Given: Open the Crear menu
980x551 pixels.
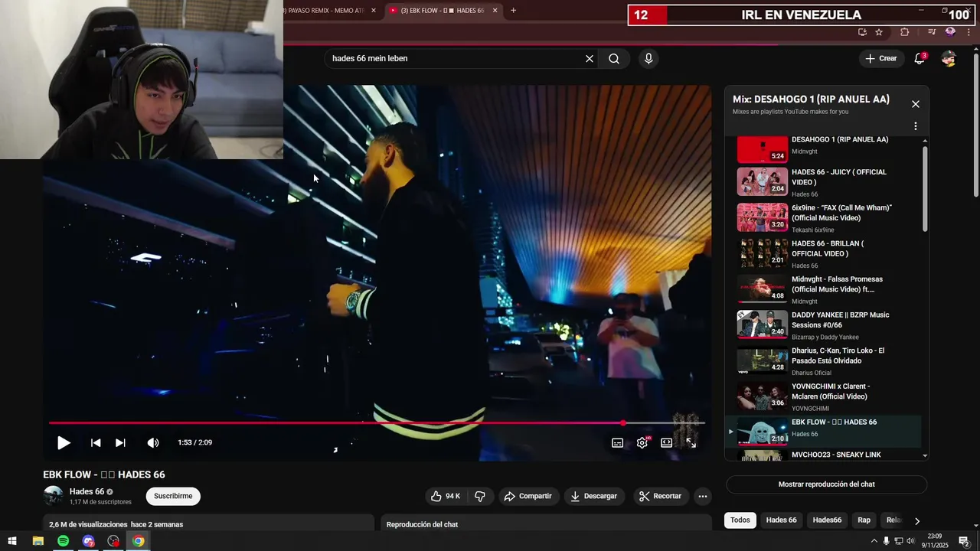Looking at the screenshot, I should 880,58.
